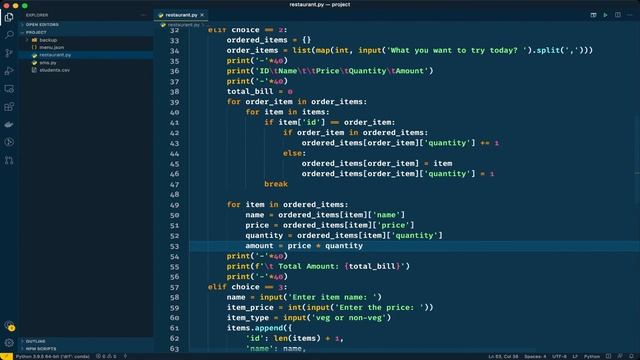Viewport: 640px width, 360px height.
Task: Click the Explorer panel title
Action: pyautogui.click(x=37, y=15)
